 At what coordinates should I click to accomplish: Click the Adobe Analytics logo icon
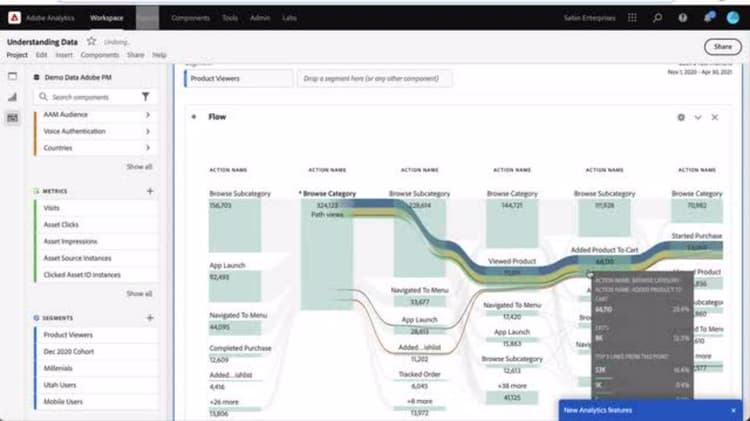pos(14,18)
